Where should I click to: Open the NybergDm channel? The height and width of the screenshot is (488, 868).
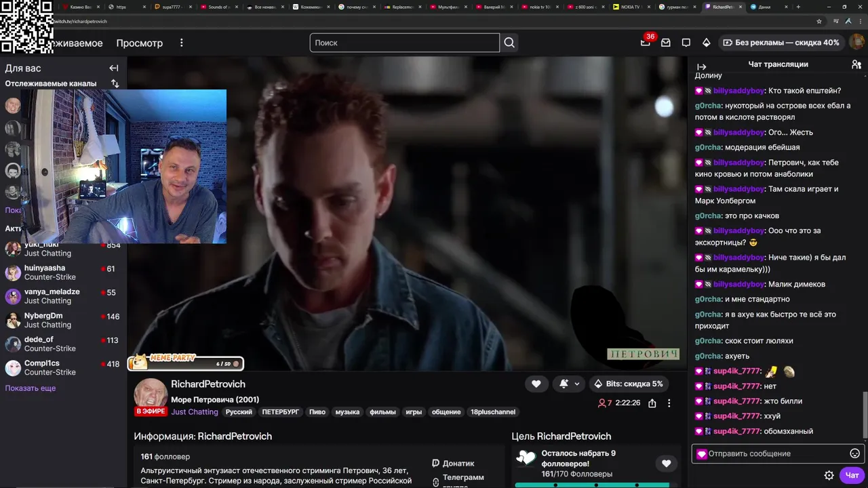(62, 320)
